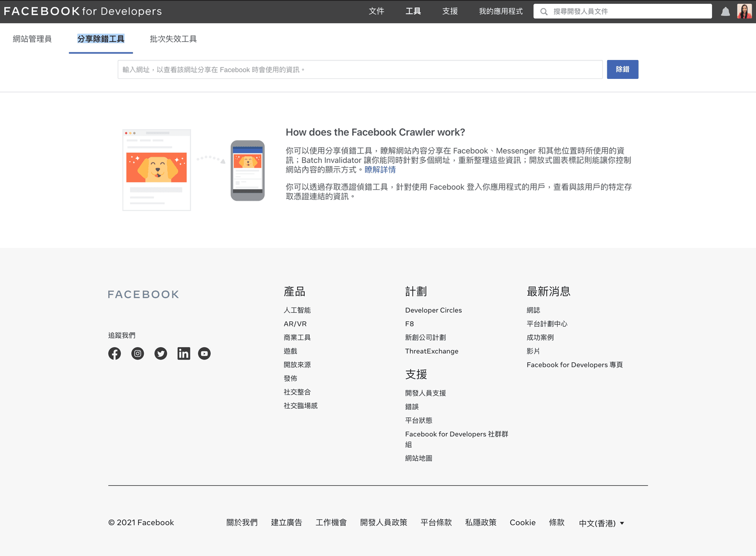Open the Twitter social icon in footer
Viewport: 756px width, 556px height.
tap(161, 353)
